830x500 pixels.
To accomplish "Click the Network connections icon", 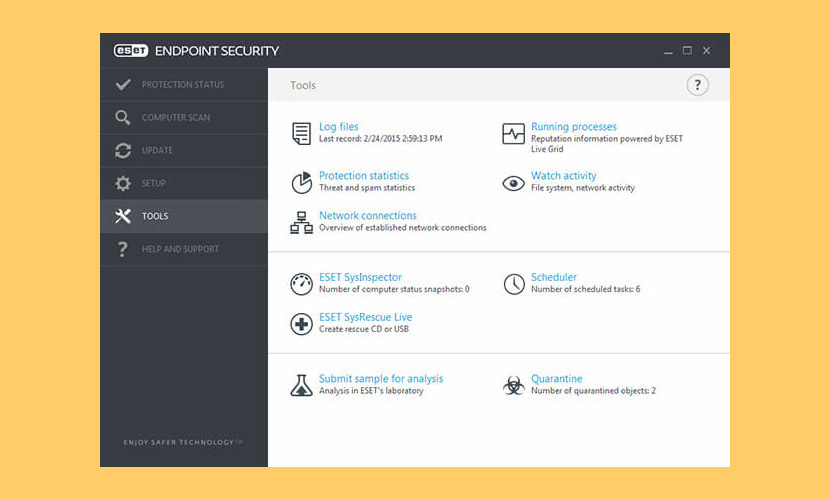I will click(301, 222).
